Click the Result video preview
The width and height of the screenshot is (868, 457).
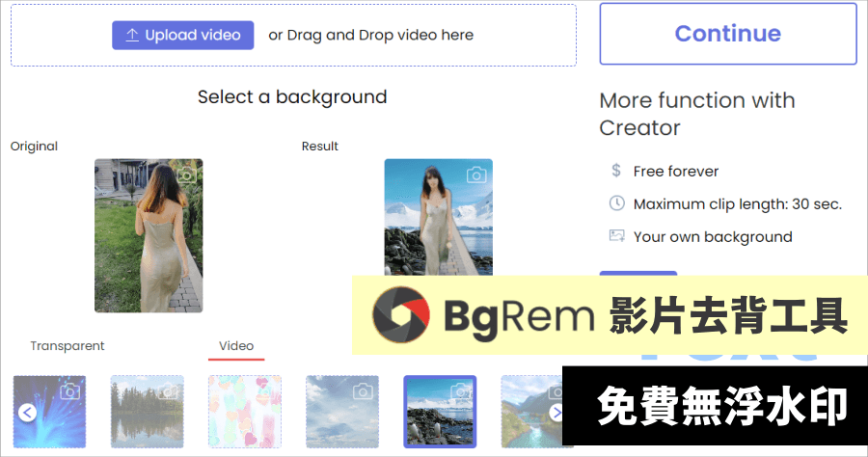(x=439, y=217)
